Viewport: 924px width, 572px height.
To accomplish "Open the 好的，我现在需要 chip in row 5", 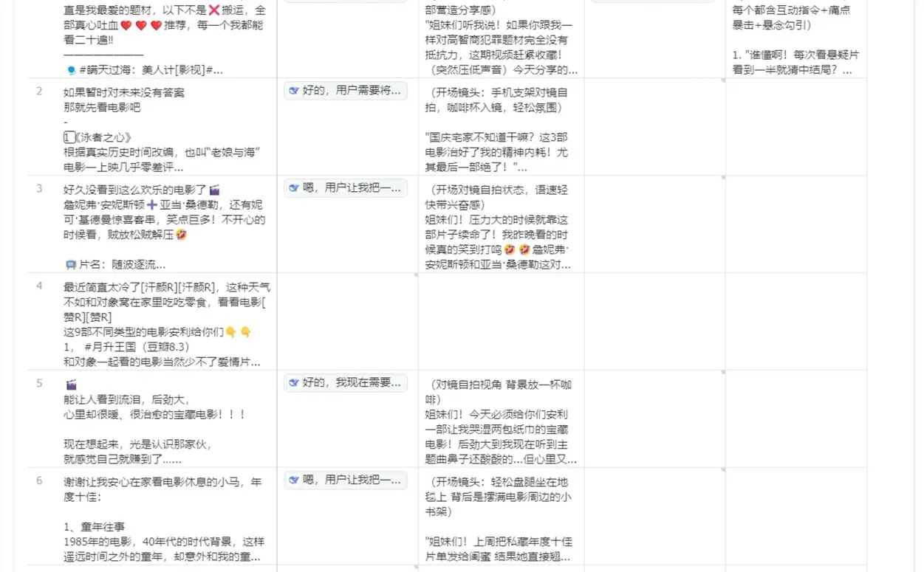I will (x=346, y=383).
